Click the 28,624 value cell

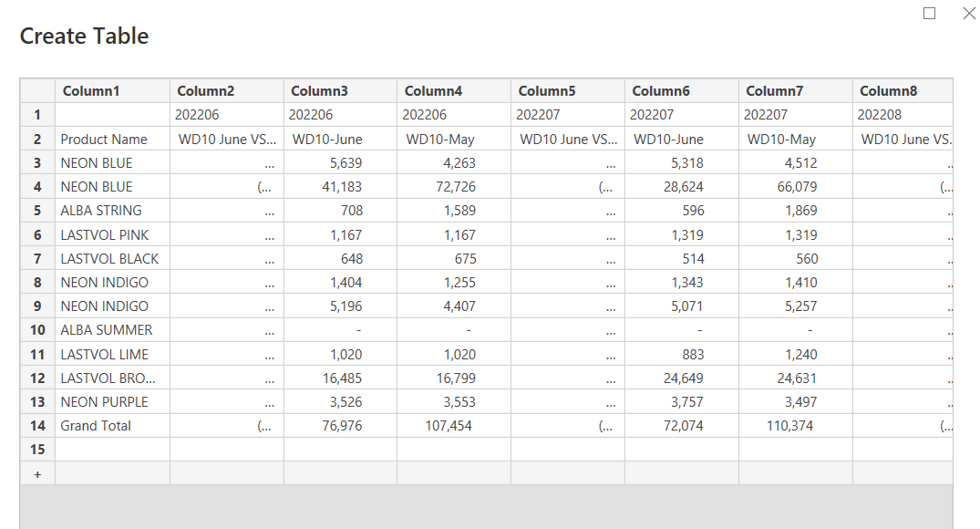point(682,186)
